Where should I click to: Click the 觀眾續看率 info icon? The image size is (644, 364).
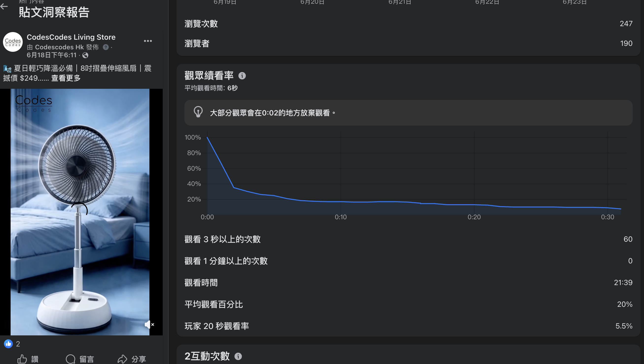point(242,76)
